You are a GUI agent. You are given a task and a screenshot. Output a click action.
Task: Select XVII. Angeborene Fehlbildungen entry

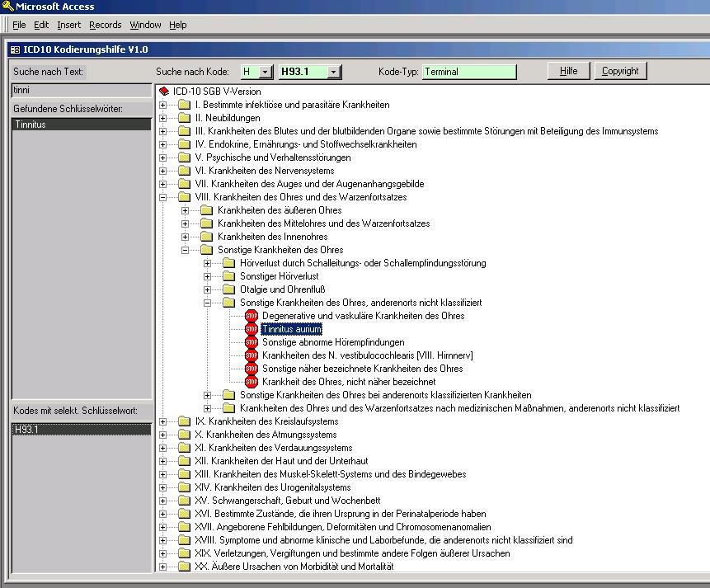(x=343, y=527)
